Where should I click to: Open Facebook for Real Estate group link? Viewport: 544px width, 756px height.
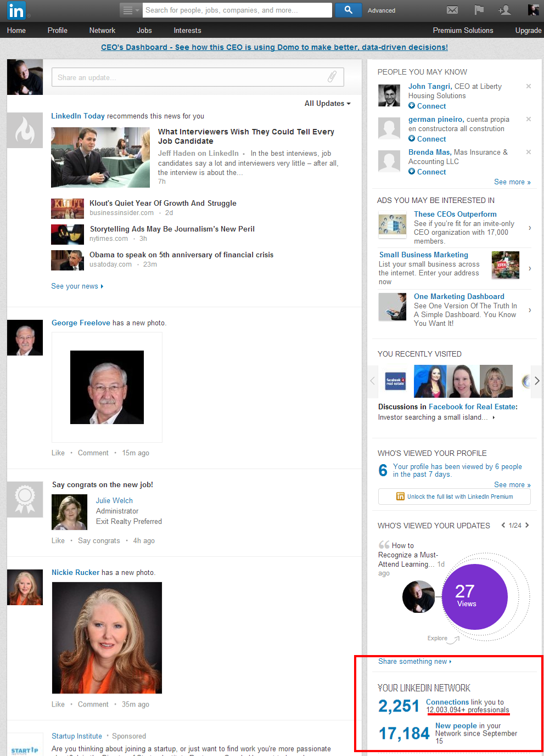point(472,407)
